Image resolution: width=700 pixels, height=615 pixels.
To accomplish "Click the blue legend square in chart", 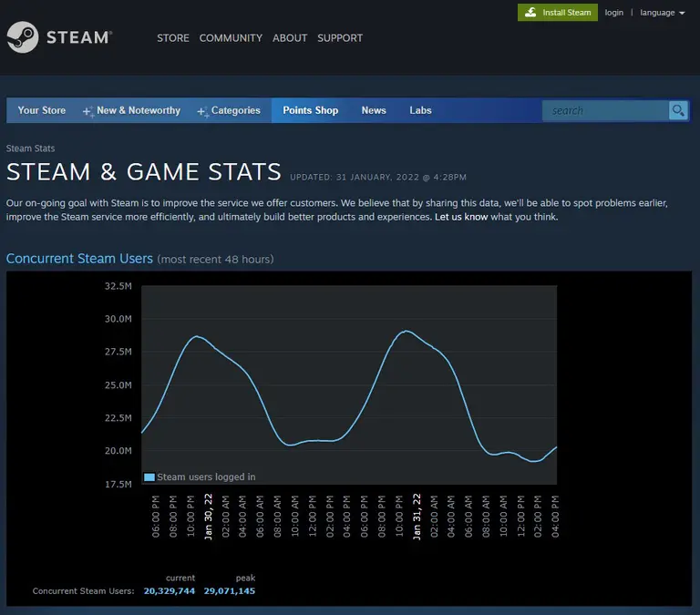I will point(149,477).
